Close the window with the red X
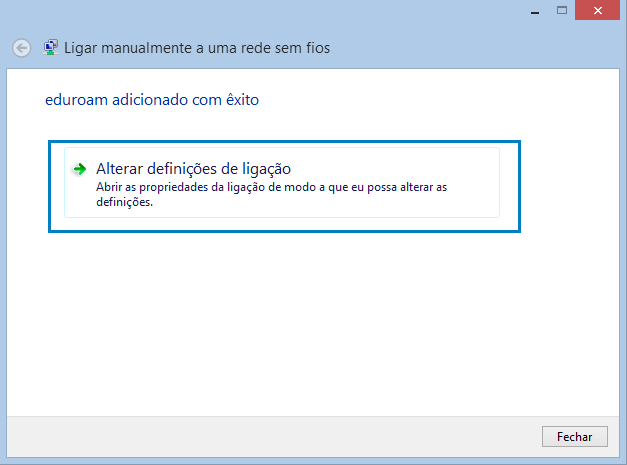This screenshot has width=627, height=465. [597, 10]
